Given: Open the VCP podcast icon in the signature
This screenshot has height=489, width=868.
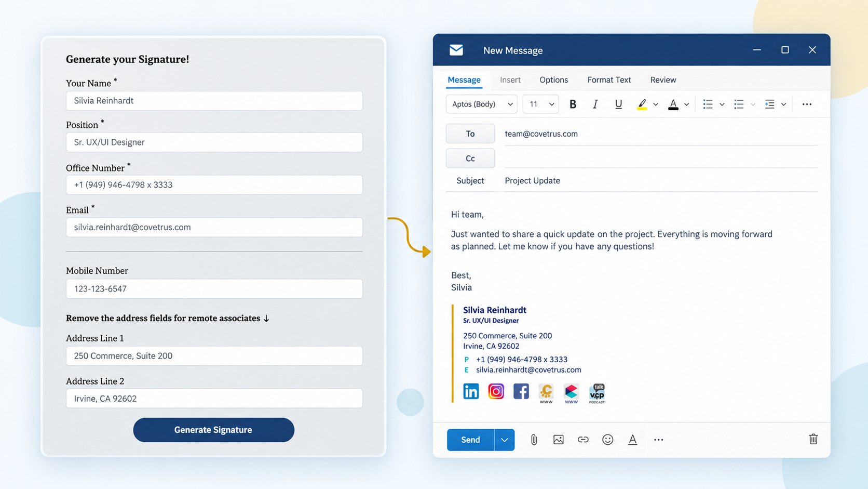Looking at the screenshot, I should pyautogui.click(x=597, y=393).
